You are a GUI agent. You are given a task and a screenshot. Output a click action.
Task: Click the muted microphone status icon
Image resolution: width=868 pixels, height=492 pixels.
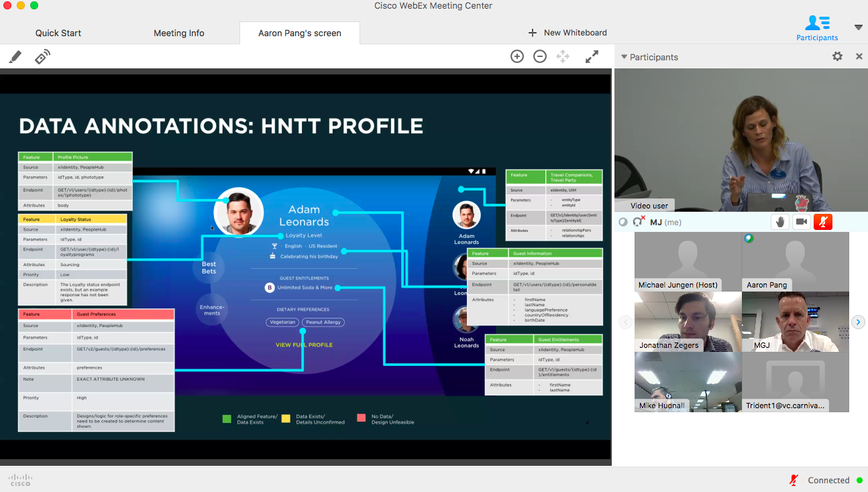(x=794, y=480)
